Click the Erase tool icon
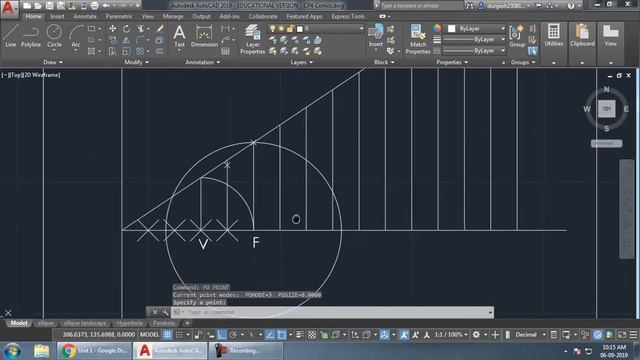 point(160,29)
